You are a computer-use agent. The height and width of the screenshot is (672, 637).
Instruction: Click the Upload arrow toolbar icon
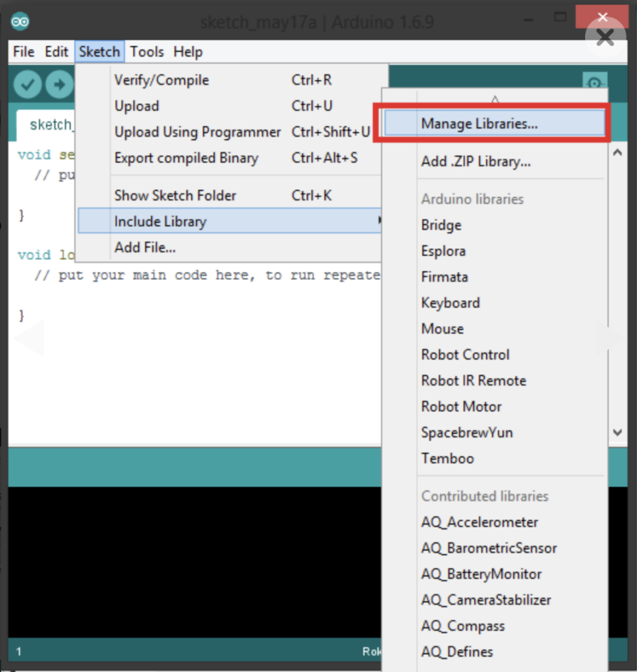[x=60, y=84]
